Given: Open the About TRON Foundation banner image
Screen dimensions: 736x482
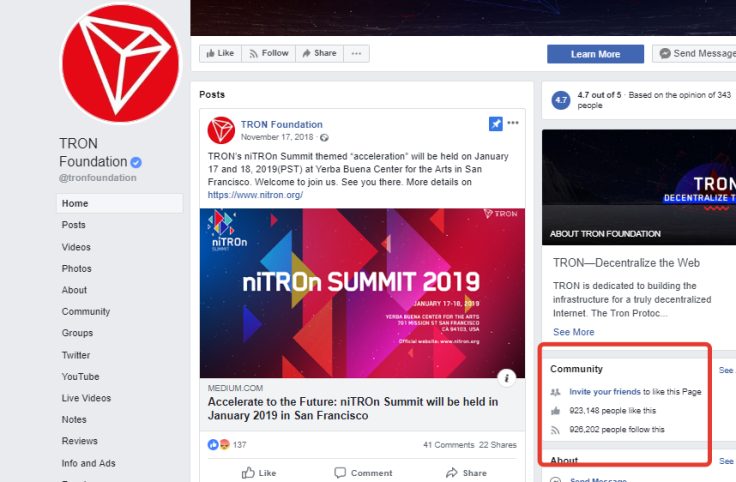Looking at the screenshot, I should pyautogui.click(x=639, y=187).
